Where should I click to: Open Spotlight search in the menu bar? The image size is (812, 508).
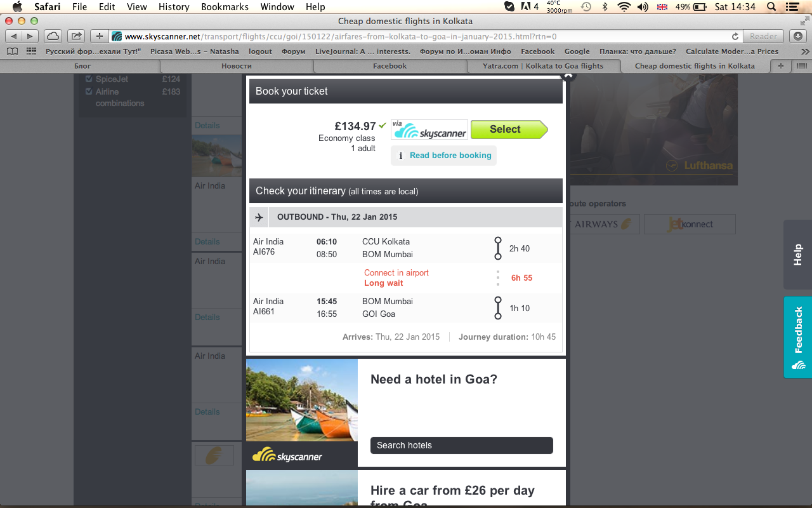tap(771, 7)
